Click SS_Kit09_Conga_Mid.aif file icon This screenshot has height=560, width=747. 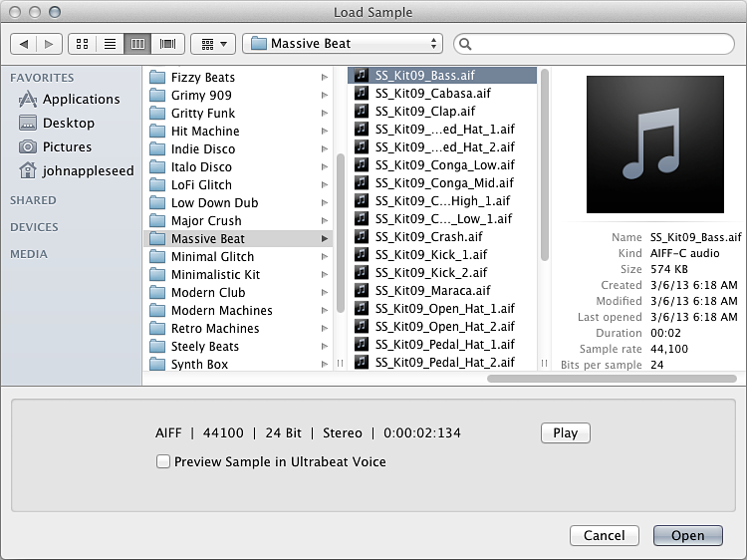tap(362, 182)
